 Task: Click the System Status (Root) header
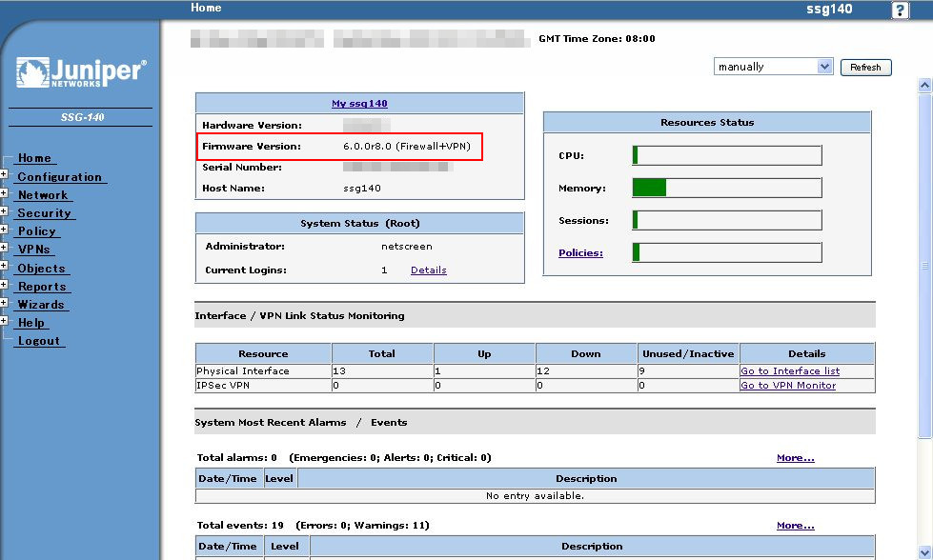coord(360,224)
